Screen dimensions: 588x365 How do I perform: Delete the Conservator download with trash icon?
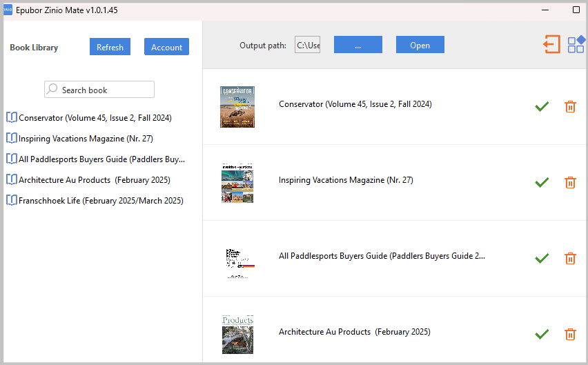(x=570, y=107)
